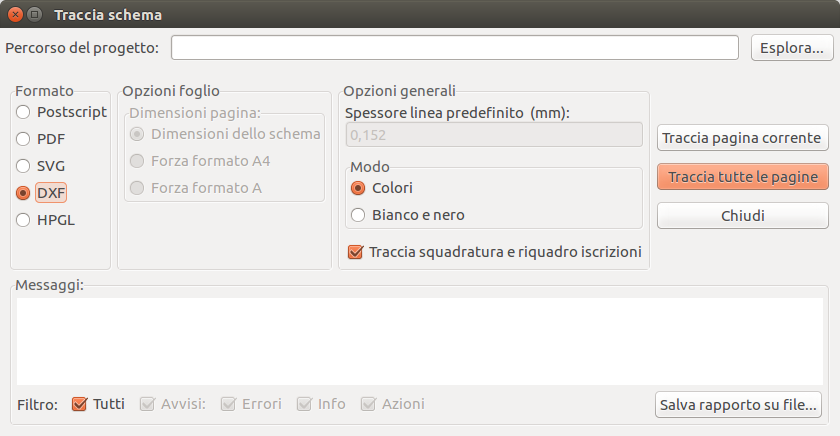Click the Esplora... browse button
Screen dimensions: 840x436
792,48
